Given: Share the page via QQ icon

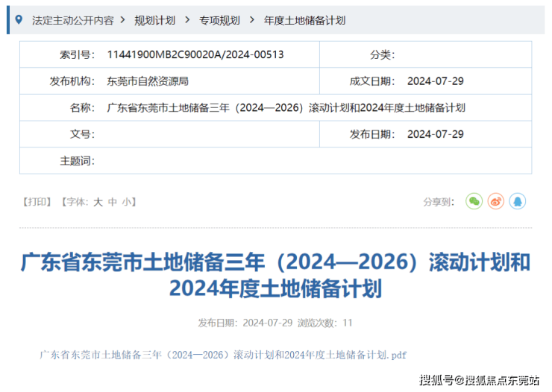Looking at the screenshot, I should (518, 201).
